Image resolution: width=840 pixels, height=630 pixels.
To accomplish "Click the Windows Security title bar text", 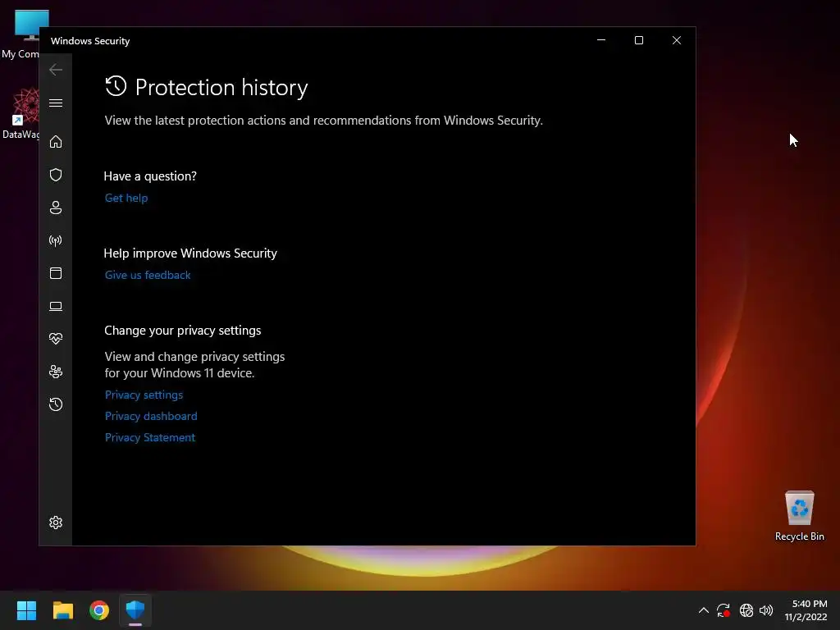I will (x=90, y=41).
